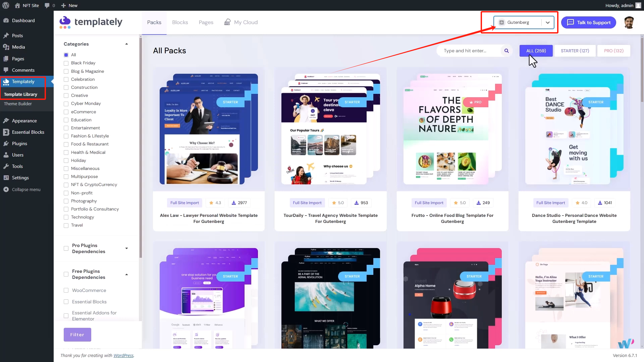This screenshot has width=644, height=362.
Task: Switch to the Blocks tab
Action: coord(180,22)
